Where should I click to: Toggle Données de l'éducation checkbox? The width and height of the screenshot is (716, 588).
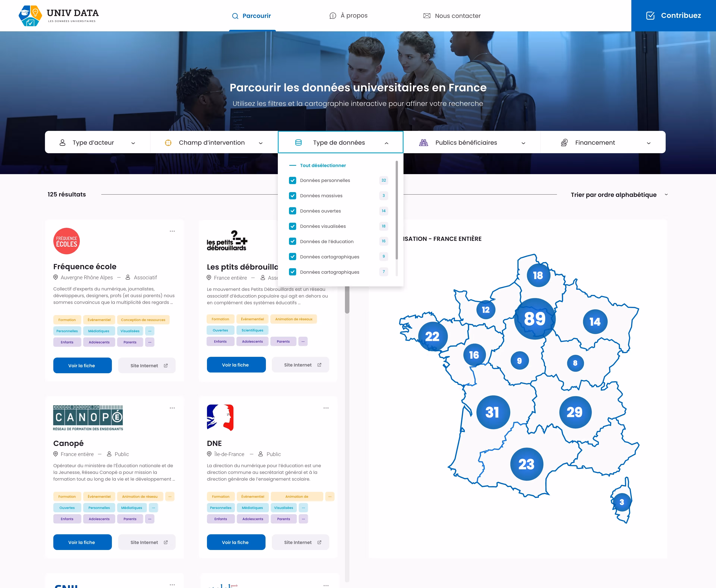[x=293, y=241]
